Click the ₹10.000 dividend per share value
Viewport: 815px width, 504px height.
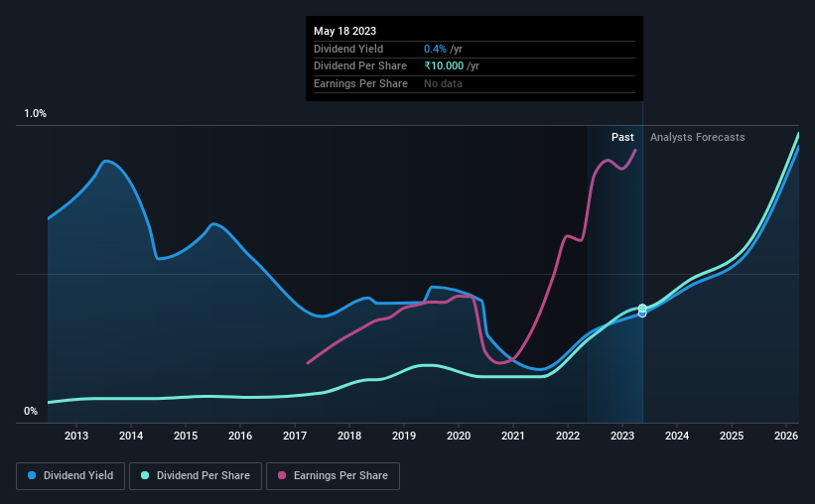click(444, 66)
